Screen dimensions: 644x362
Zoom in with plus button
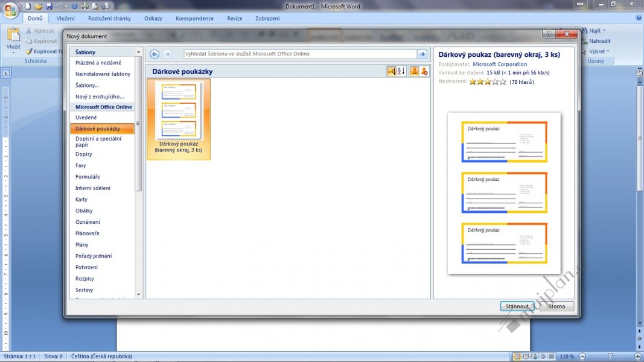(638, 356)
